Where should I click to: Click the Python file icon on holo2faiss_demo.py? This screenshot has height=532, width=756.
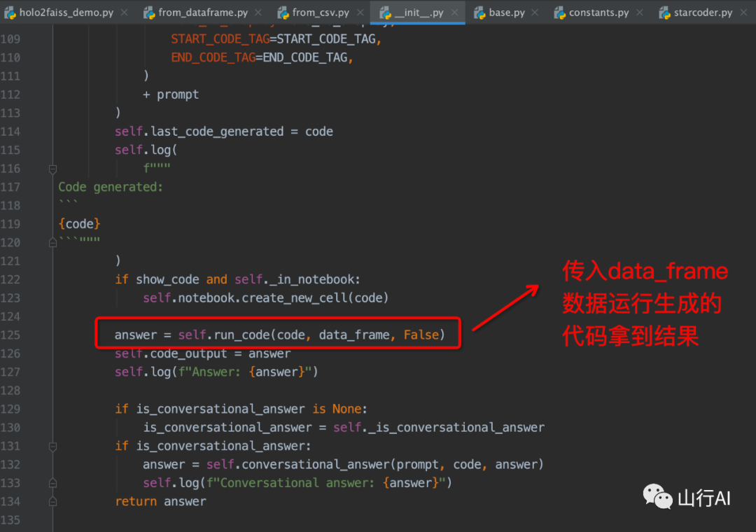coord(10,13)
